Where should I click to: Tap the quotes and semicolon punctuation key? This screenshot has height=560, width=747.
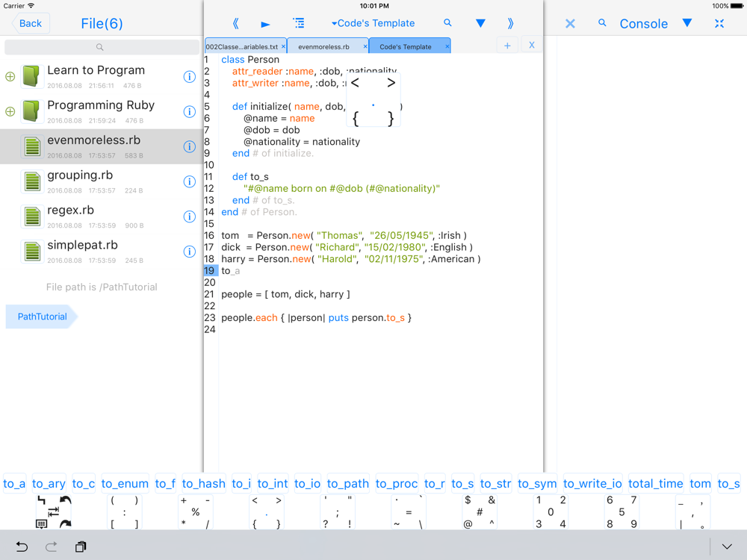pos(338,512)
